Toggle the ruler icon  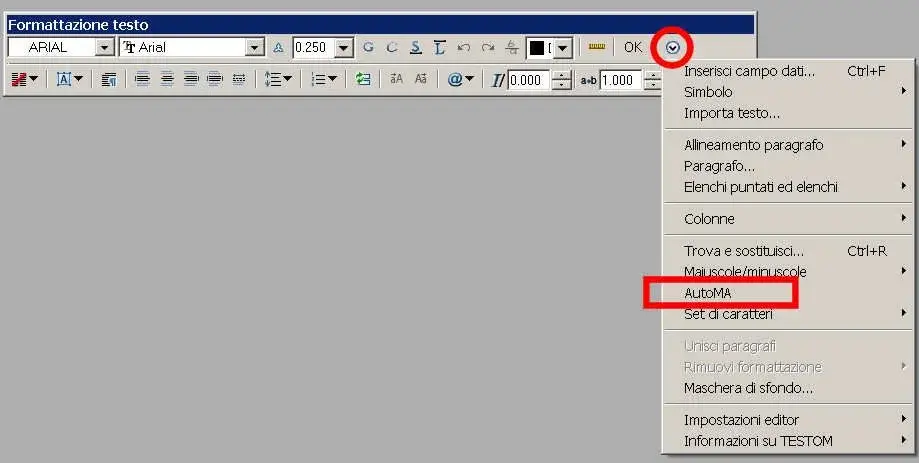click(x=597, y=47)
